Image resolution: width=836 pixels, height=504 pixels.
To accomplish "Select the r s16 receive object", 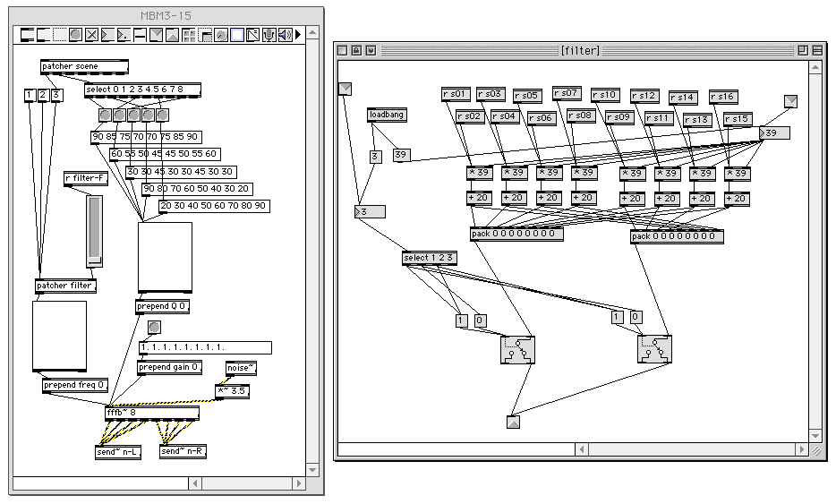I will tap(723, 97).
